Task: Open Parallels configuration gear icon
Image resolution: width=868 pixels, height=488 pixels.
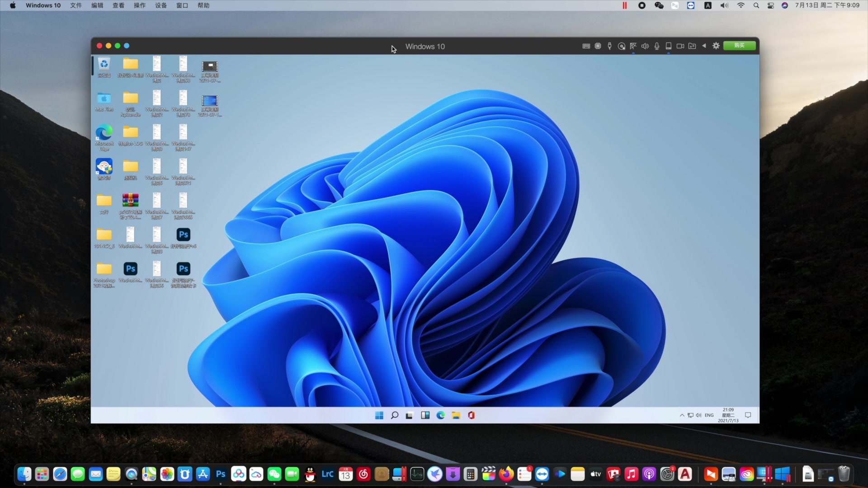Action: click(x=716, y=46)
